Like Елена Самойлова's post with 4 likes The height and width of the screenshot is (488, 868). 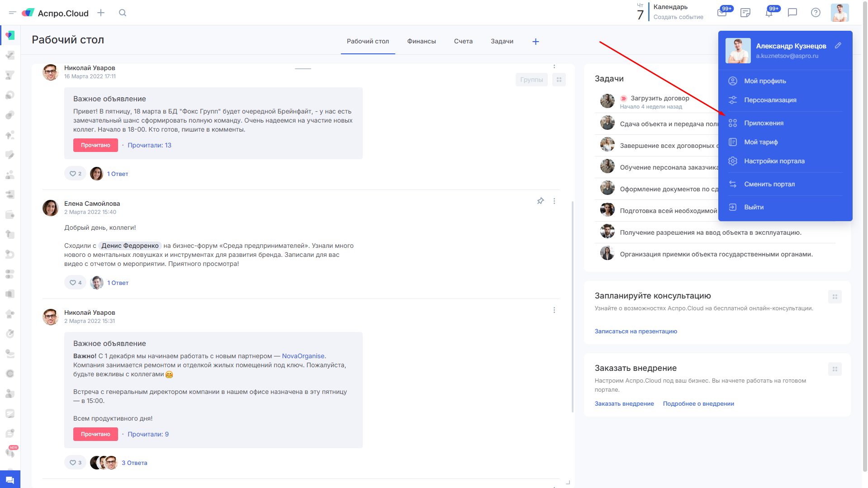(x=76, y=283)
